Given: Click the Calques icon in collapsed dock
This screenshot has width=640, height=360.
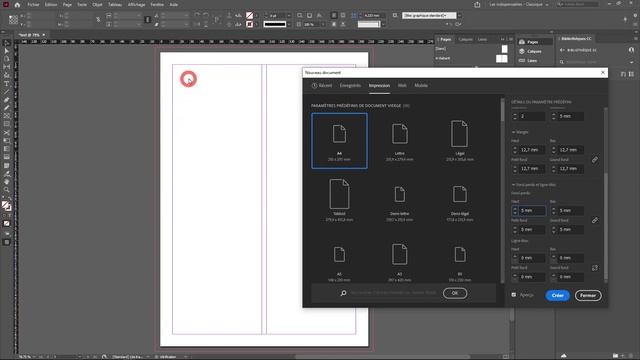Looking at the screenshot, I should (522, 51).
